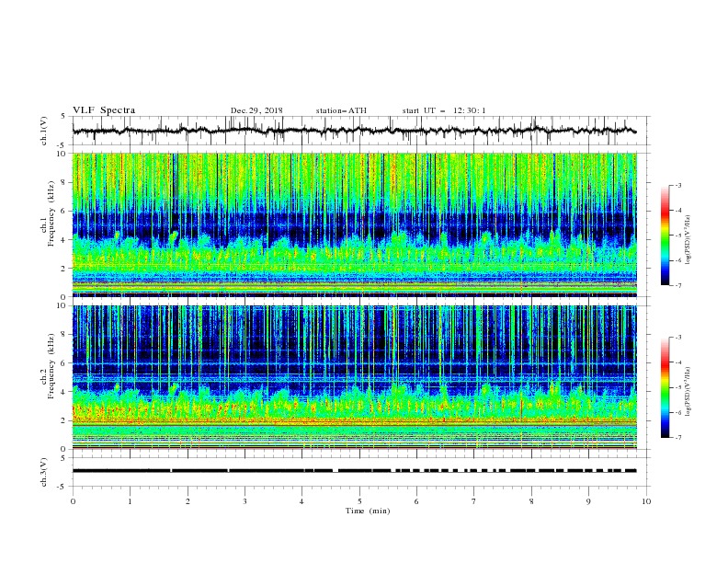Click the "5" tick on Time axis
This screenshot has height=563, width=728.
coord(359,501)
